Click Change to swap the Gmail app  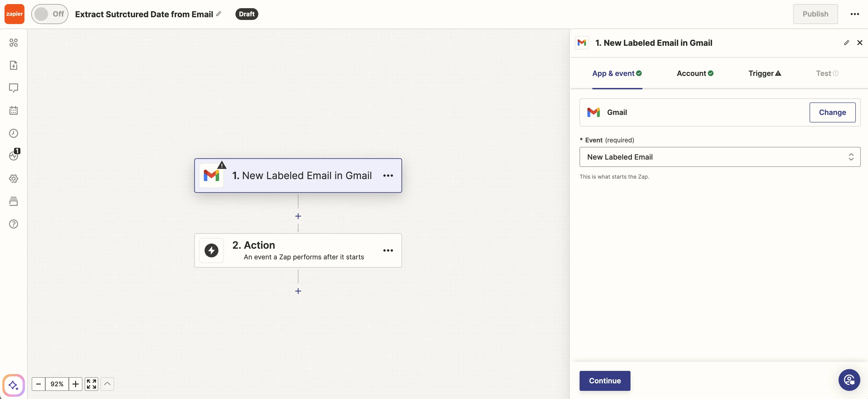coord(832,112)
